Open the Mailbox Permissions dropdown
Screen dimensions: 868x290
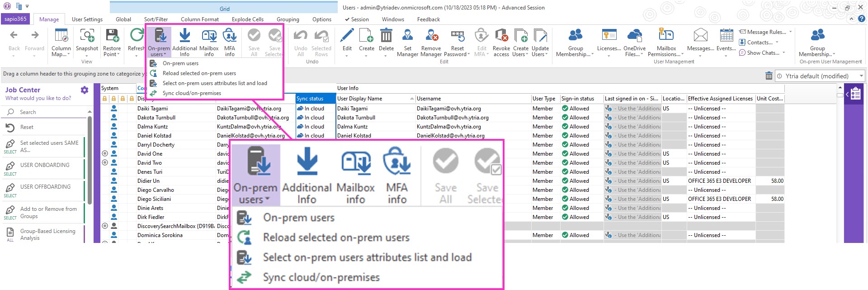coord(666,52)
